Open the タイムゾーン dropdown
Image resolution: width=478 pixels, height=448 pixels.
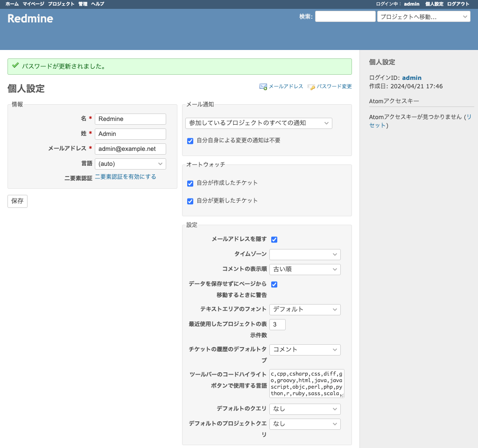[305, 255]
